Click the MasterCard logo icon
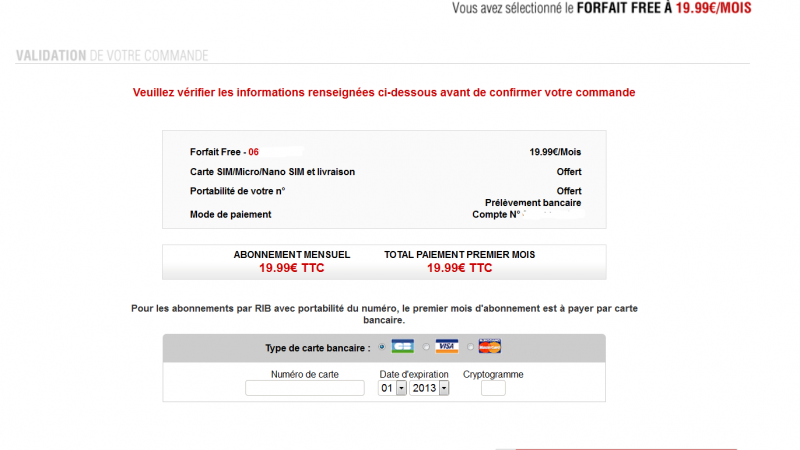Viewport: 800px width, 450px height. [490, 346]
